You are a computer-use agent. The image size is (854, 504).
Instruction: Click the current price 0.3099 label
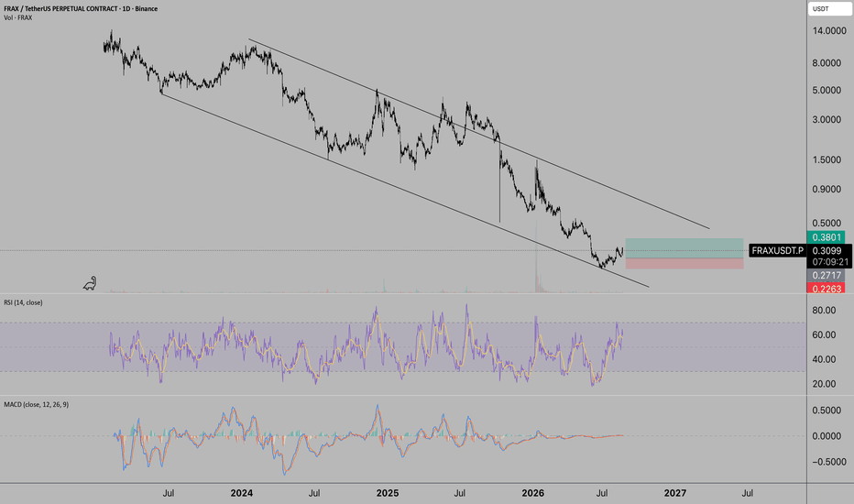point(827,251)
